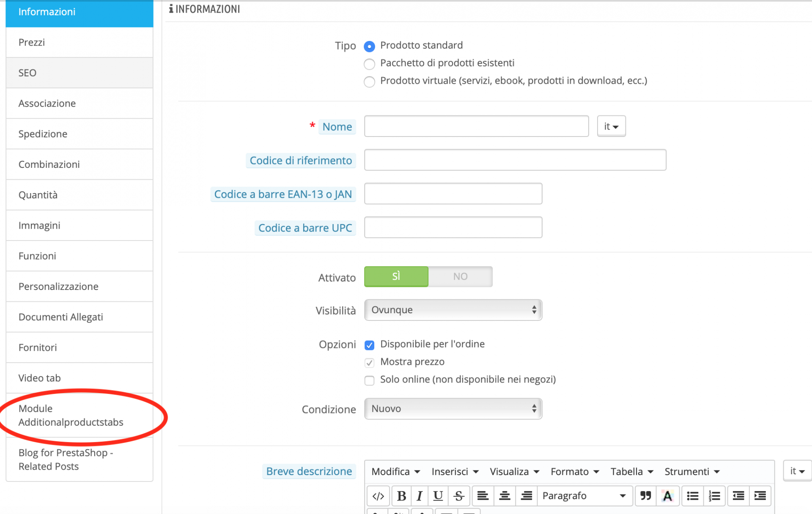The height and width of the screenshot is (514, 812).
Task: Open the Visibilità dropdown
Action: click(453, 310)
